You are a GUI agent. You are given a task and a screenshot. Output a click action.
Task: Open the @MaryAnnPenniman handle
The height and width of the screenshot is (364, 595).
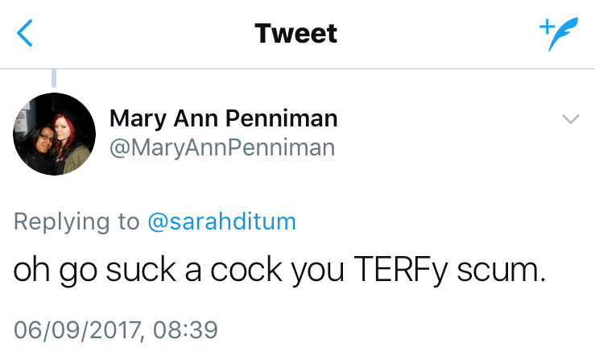221,148
